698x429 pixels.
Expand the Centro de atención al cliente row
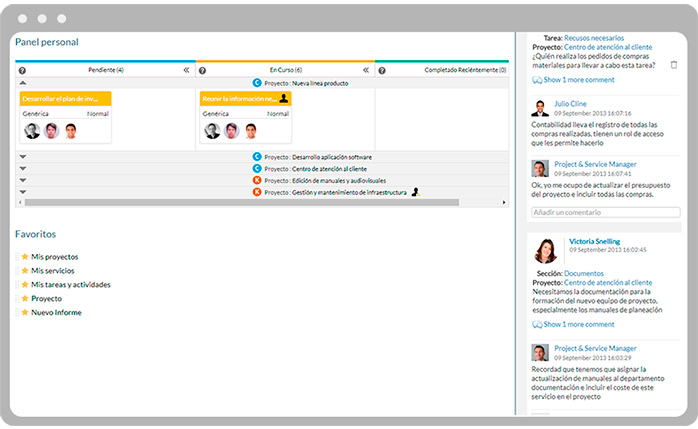(23, 168)
